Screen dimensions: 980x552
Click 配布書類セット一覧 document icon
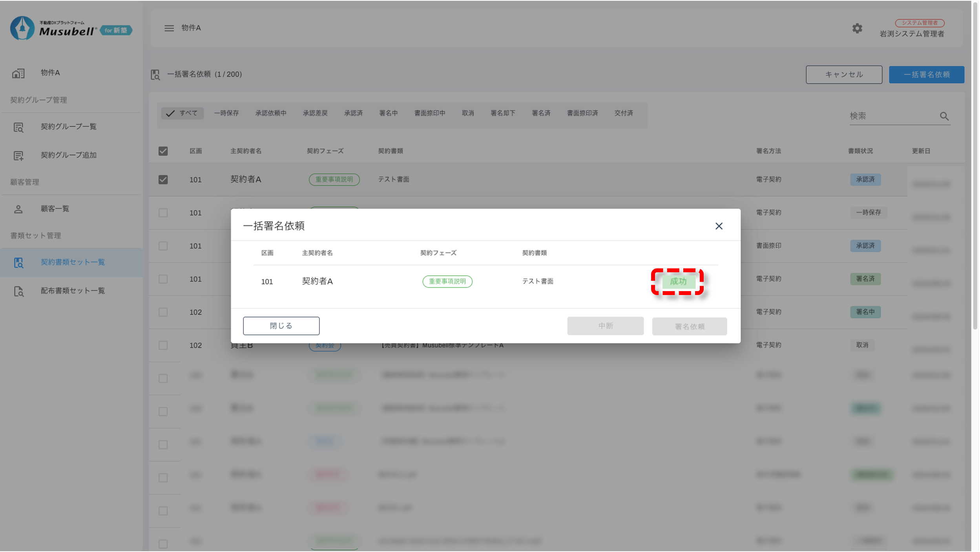click(x=18, y=291)
